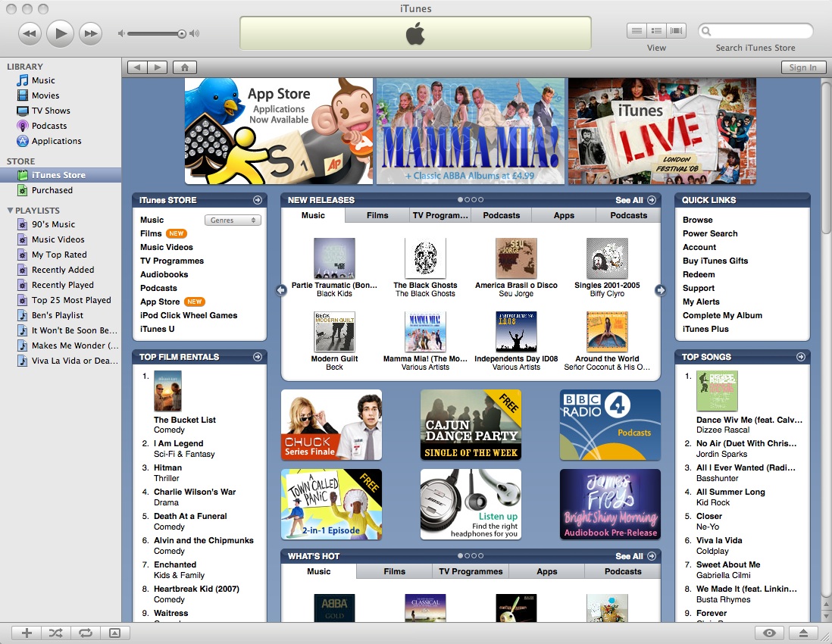This screenshot has width=832, height=644.
Task: Open App Store link in iTunes Store list
Action: pyautogui.click(x=160, y=302)
